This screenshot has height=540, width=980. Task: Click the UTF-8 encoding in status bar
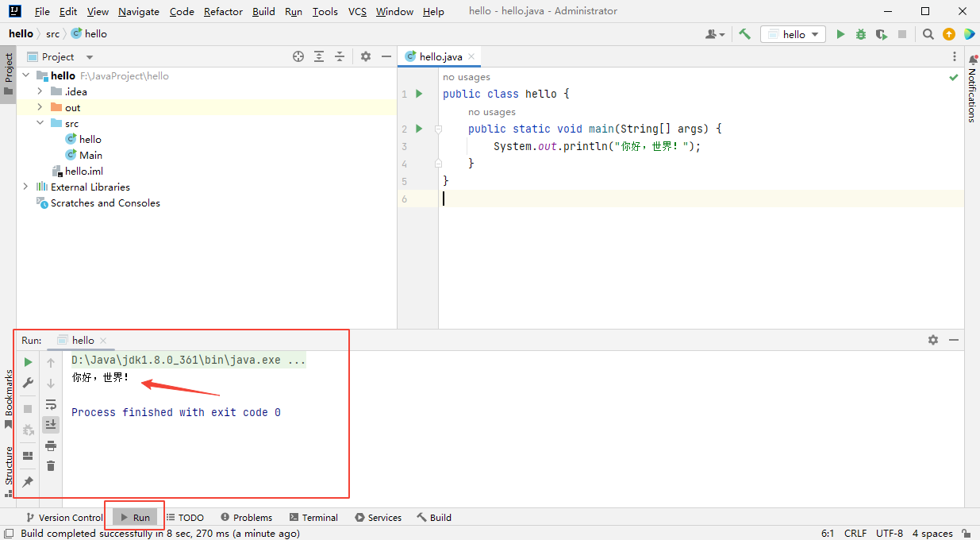(x=890, y=534)
